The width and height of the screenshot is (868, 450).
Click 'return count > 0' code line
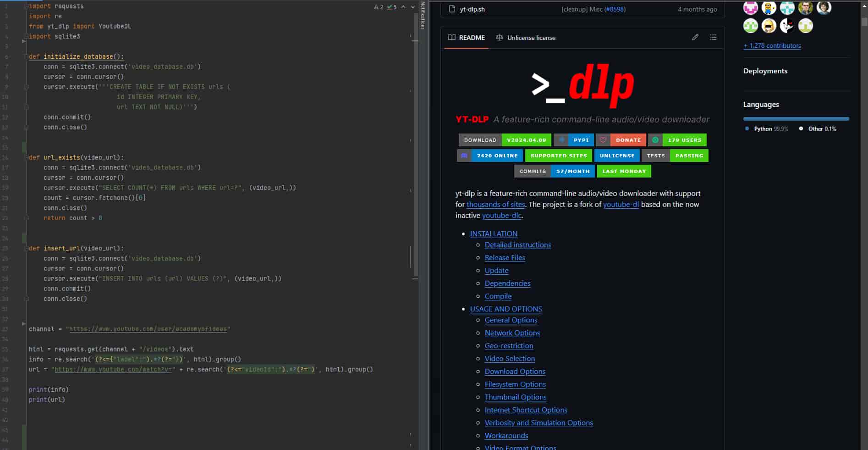click(73, 218)
